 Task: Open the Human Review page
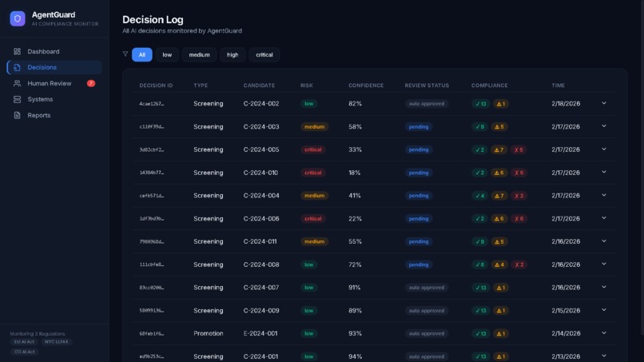pyautogui.click(x=54, y=83)
